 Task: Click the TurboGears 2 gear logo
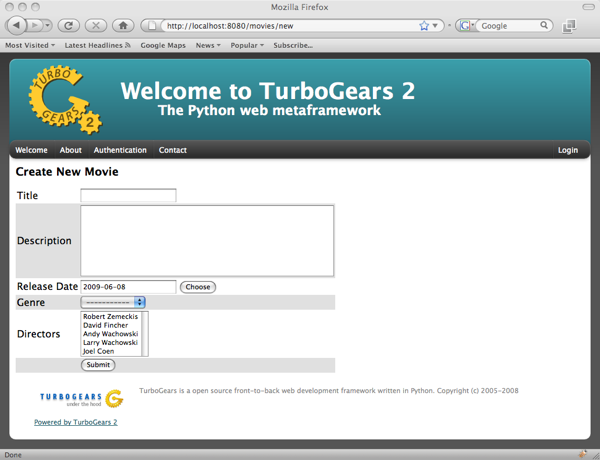point(65,100)
